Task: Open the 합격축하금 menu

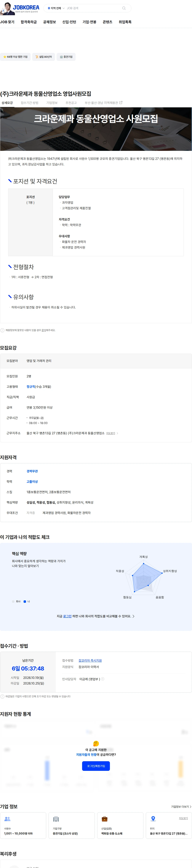Action: pyautogui.click(x=29, y=22)
